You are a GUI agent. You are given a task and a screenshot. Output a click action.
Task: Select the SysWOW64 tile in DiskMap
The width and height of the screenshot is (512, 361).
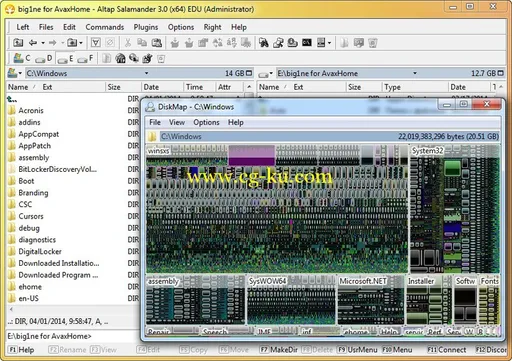[x=291, y=300]
